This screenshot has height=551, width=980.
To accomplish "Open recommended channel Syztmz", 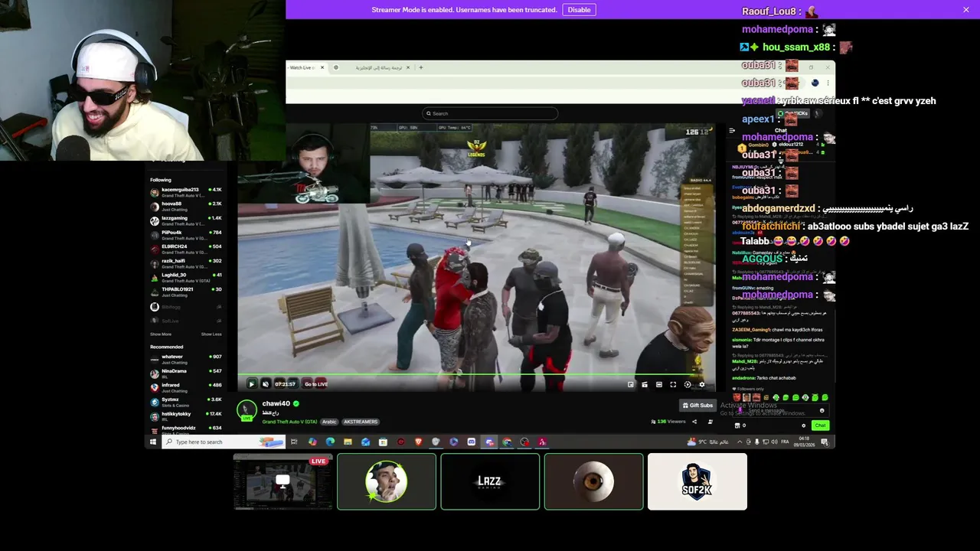I will 186,401.
